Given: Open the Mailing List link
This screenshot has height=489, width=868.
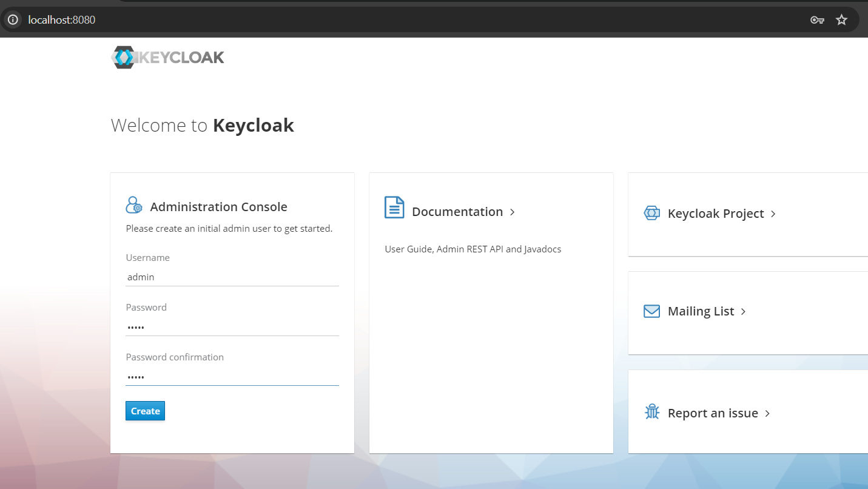Looking at the screenshot, I should click(x=701, y=311).
